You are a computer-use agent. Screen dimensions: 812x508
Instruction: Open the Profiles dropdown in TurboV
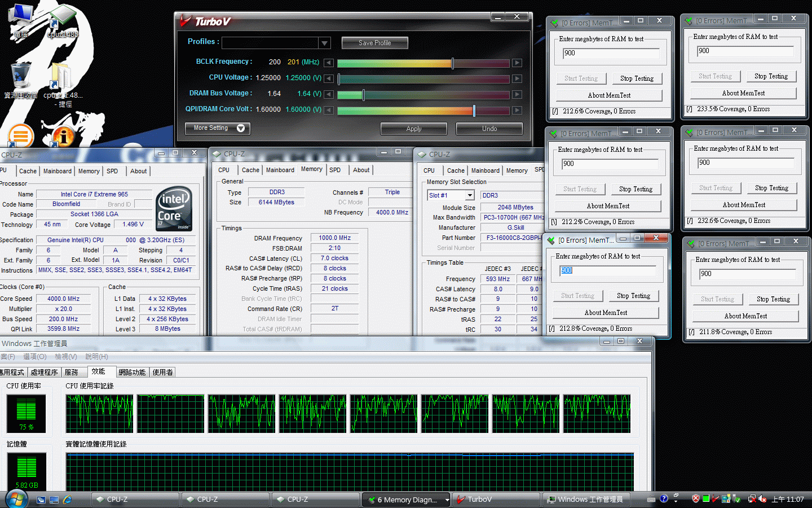(324, 43)
